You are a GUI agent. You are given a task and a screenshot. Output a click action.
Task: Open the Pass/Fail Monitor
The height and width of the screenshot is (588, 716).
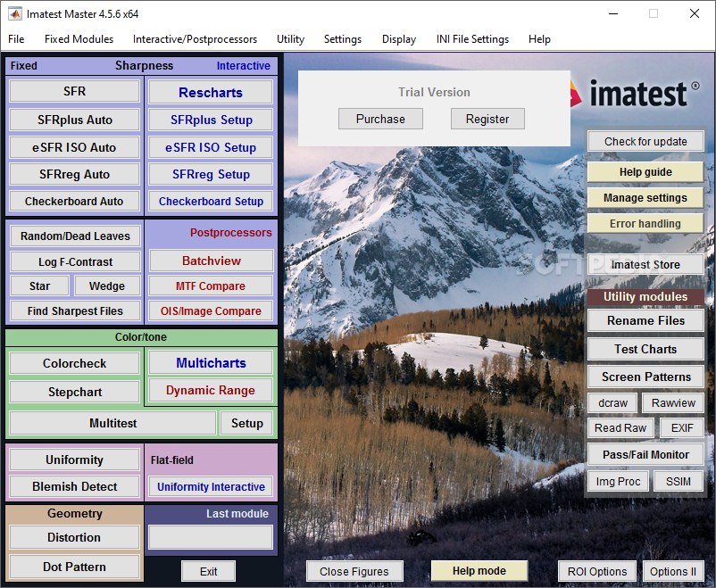pyautogui.click(x=645, y=455)
